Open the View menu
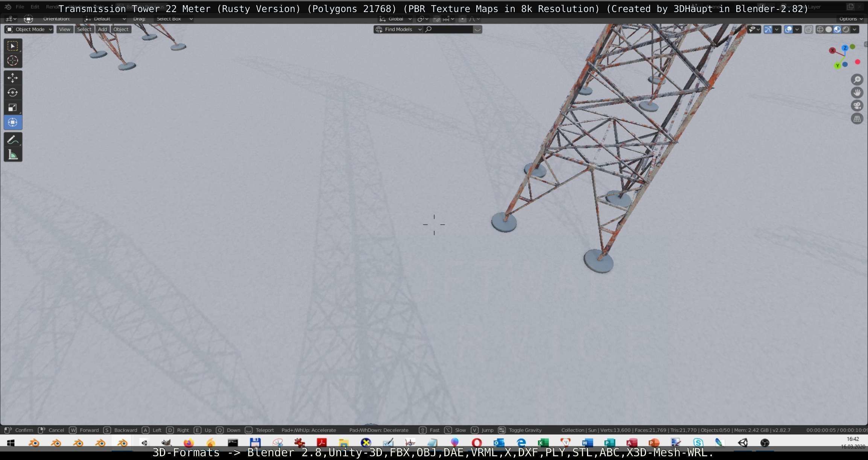868x460 pixels. click(65, 29)
